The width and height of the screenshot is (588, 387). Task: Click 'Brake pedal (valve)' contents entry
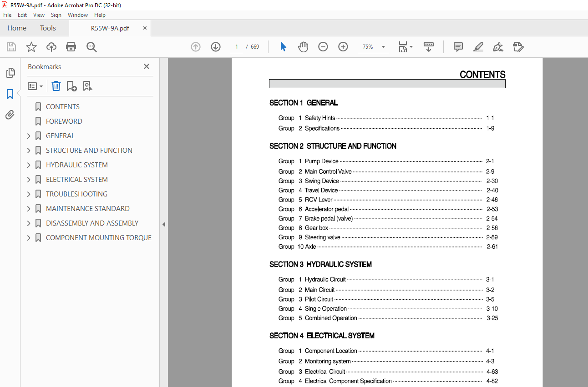329,219
